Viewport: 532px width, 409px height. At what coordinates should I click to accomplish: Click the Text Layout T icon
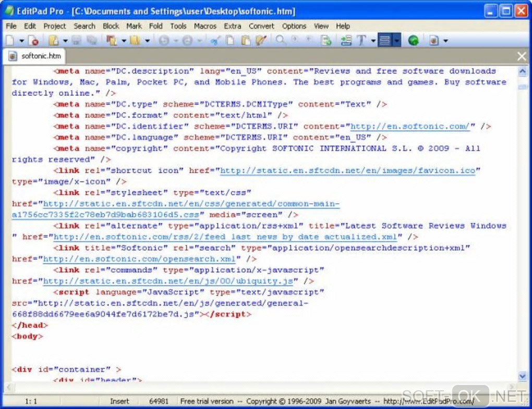[361, 41]
